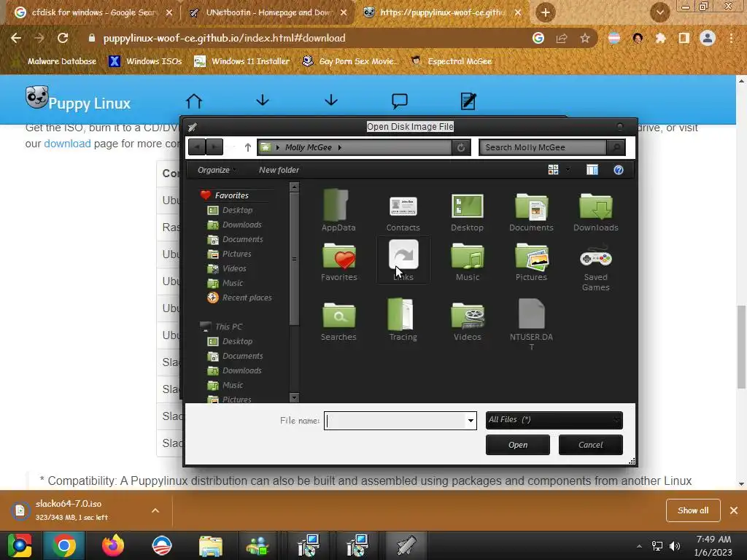Switch to cfdisk for windows Google Search tab

[x=94, y=12]
